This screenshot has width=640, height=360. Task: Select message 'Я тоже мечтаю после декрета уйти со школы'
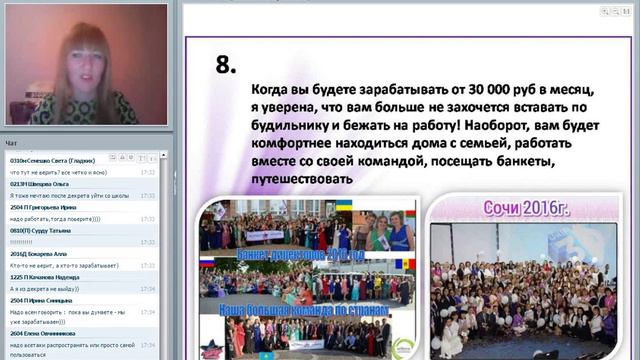(x=69, y=196)
